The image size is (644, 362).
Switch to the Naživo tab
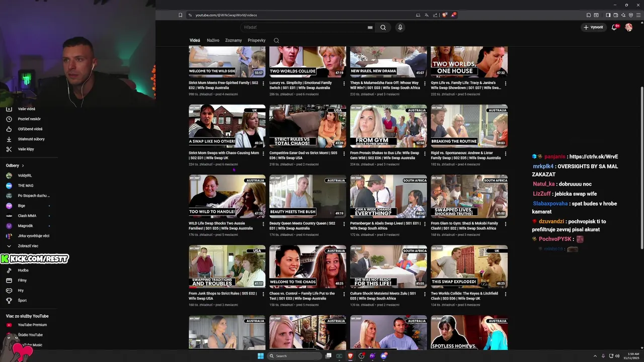213,40
